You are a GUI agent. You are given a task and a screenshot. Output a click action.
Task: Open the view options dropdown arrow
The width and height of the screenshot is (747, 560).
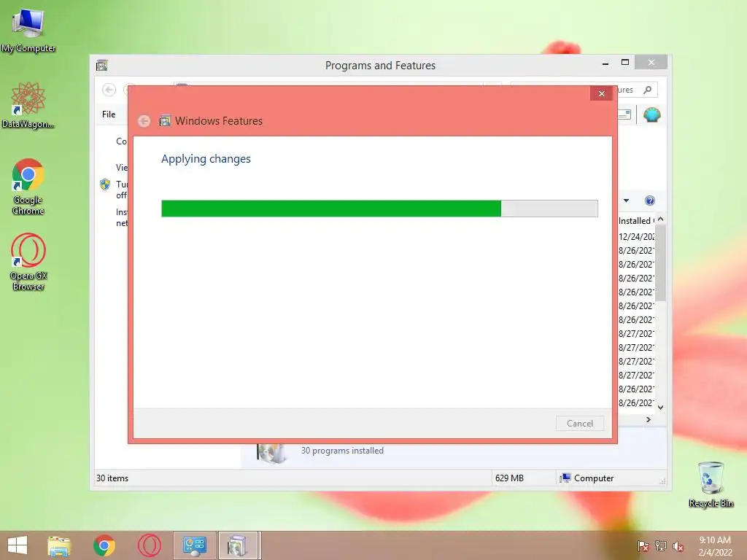[x=626, y=201]
